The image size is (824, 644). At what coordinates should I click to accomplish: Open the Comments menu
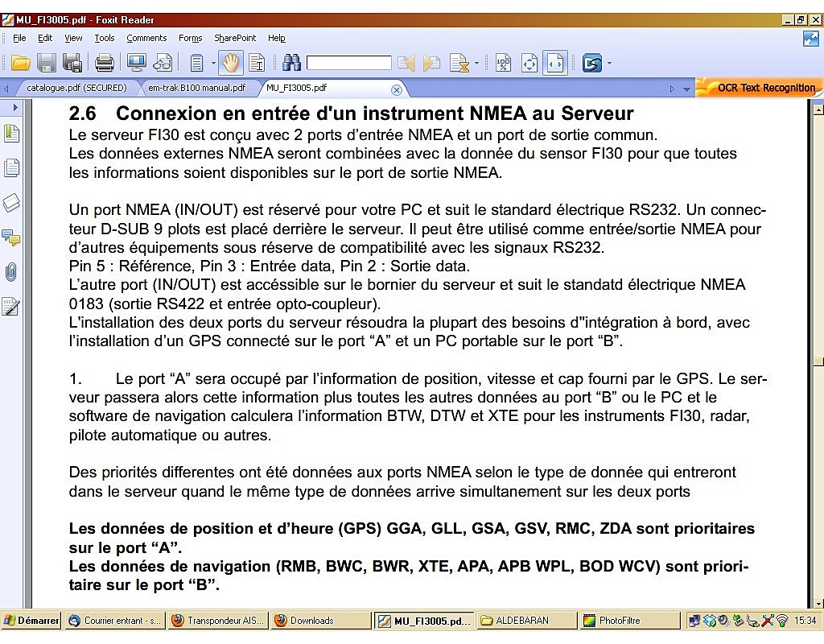pos(146,38)
